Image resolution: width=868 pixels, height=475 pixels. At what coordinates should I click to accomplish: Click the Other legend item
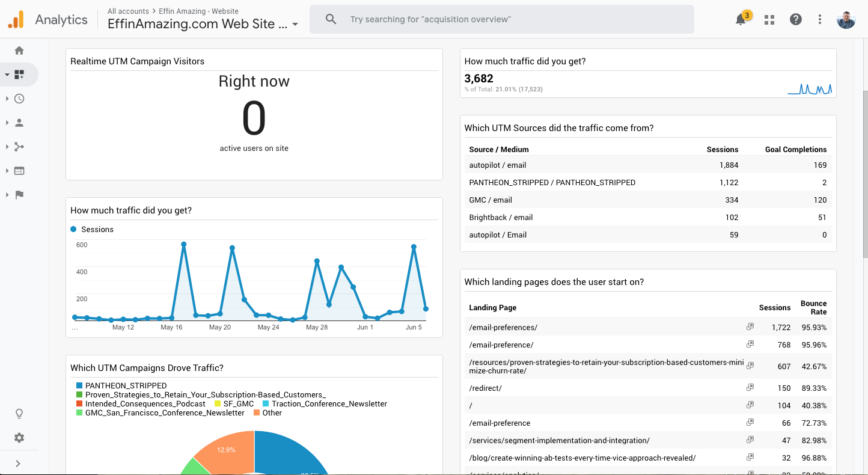click(x=267, y=412)
